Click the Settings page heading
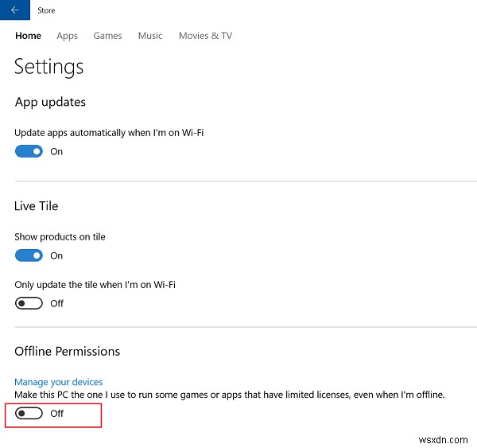 click(x=48, y=67)
